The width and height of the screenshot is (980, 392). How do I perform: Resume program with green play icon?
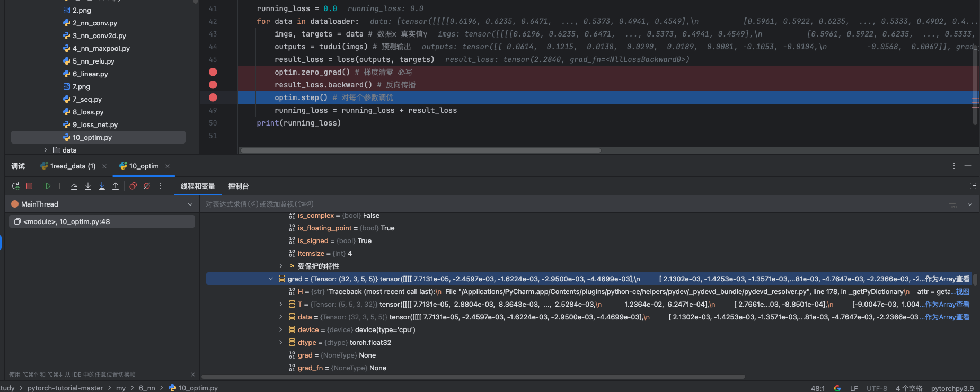point(47,186)
